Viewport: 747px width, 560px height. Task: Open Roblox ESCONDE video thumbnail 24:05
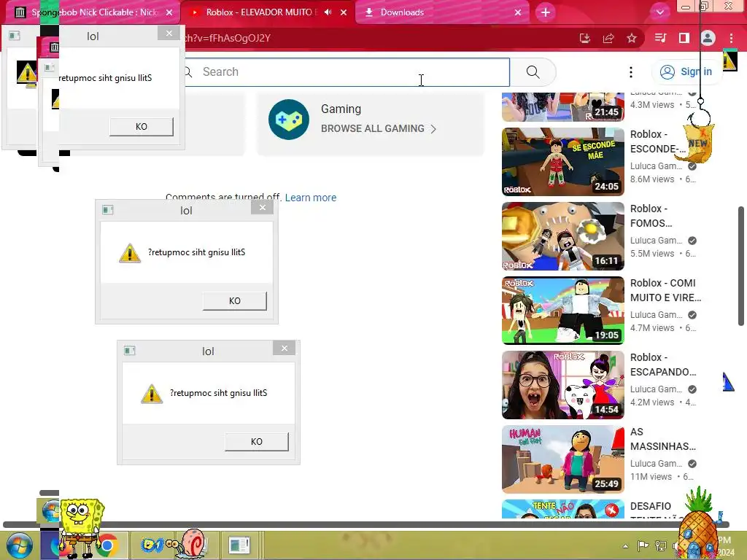(x=562, y=162)
